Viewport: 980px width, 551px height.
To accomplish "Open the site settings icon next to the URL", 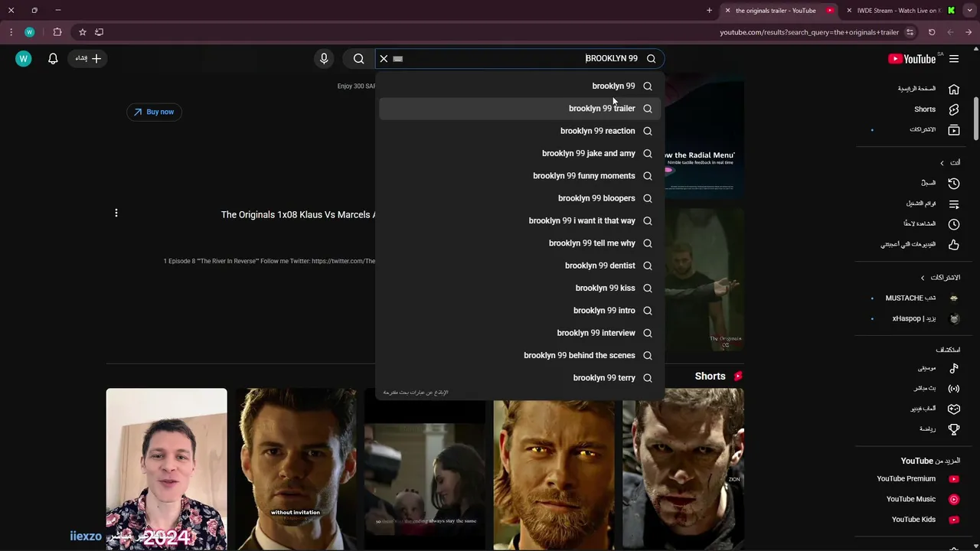I will [910, 32].
